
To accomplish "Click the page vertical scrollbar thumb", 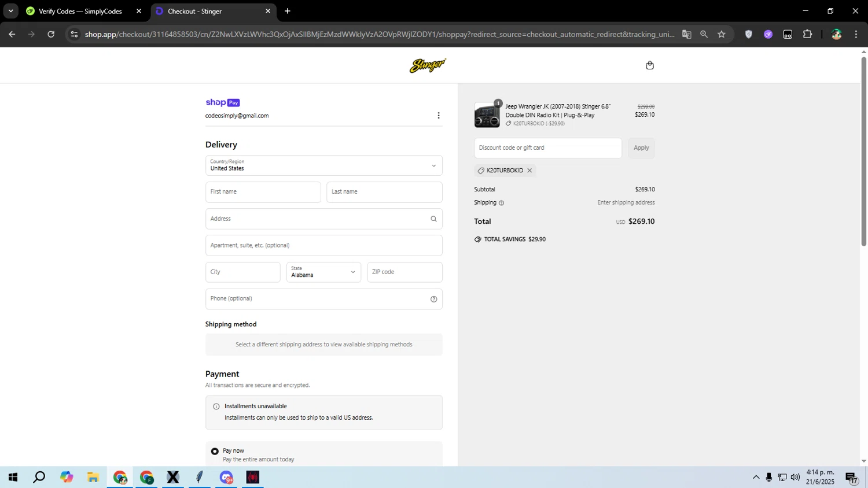I will [x=864, y=151].
